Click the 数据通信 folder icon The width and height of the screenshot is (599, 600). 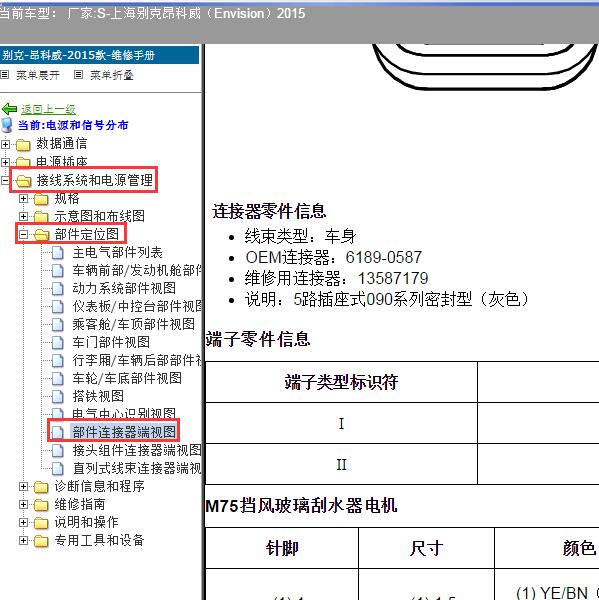click(23, 145)
